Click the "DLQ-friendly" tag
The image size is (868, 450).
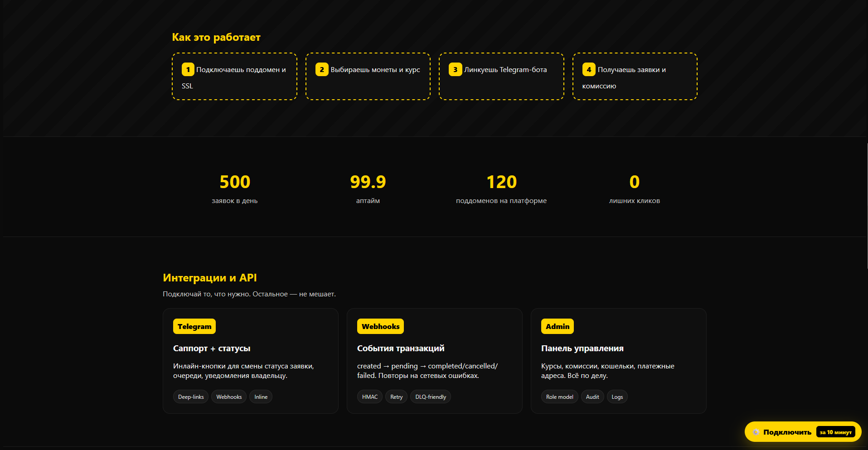click(x=431, y=397)
